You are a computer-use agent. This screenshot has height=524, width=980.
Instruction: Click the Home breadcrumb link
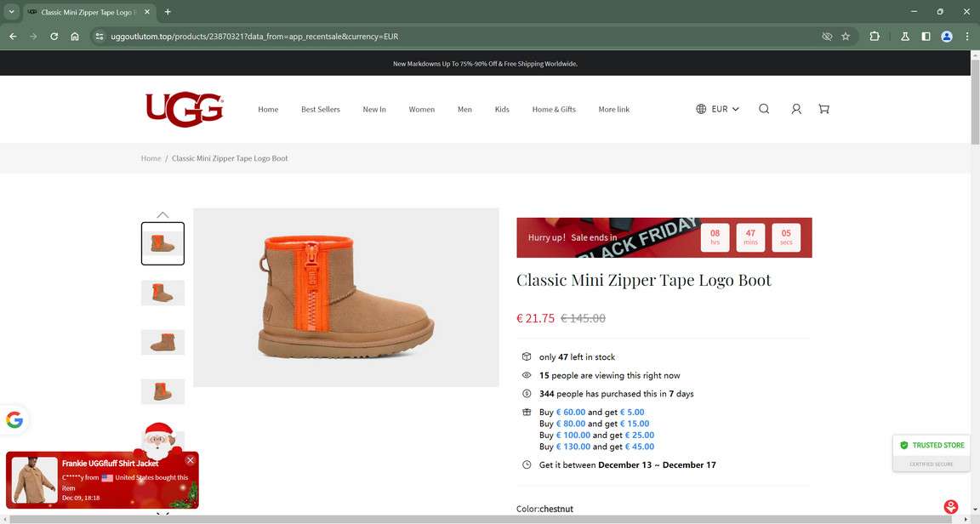[x=151, y=158]
